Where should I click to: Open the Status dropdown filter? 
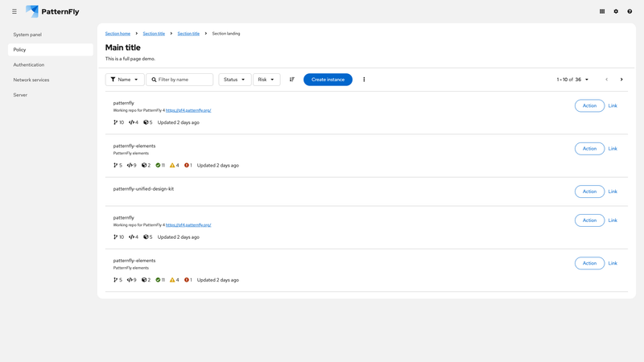point(234,80)
